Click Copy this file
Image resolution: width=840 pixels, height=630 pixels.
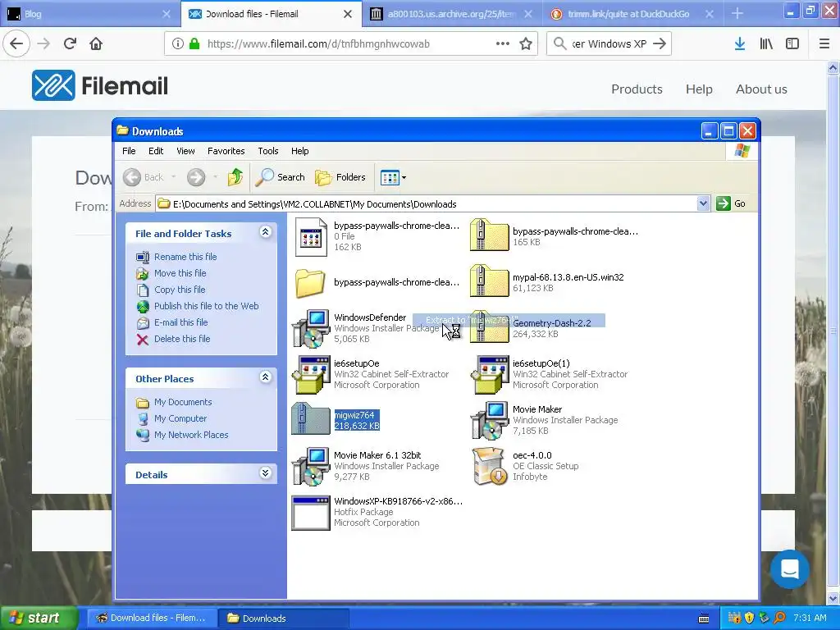click(180, 290)
